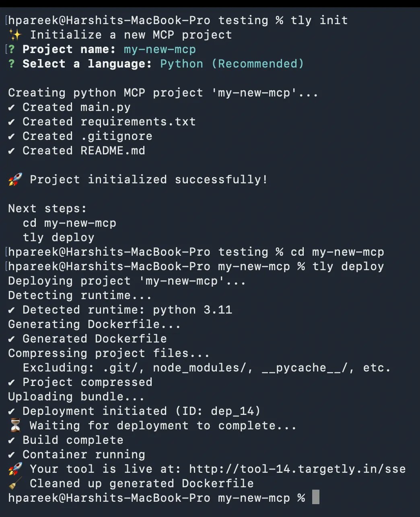Click the my-new-mcp project name value

tap(160, 49)
